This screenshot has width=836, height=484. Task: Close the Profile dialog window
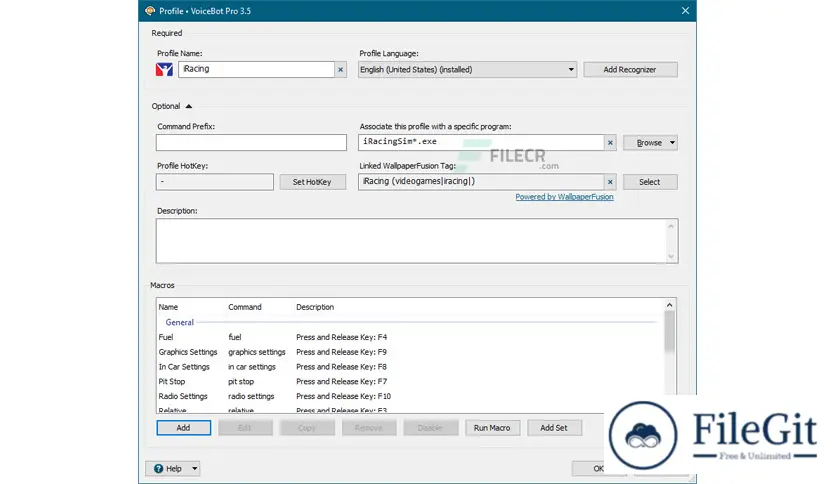(685, 11)
